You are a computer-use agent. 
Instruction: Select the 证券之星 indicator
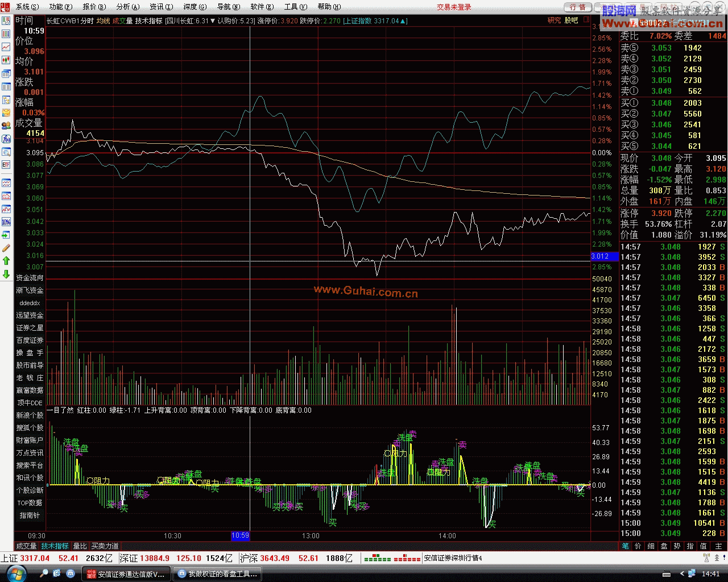pyautogui.click(x=30, y=328)
